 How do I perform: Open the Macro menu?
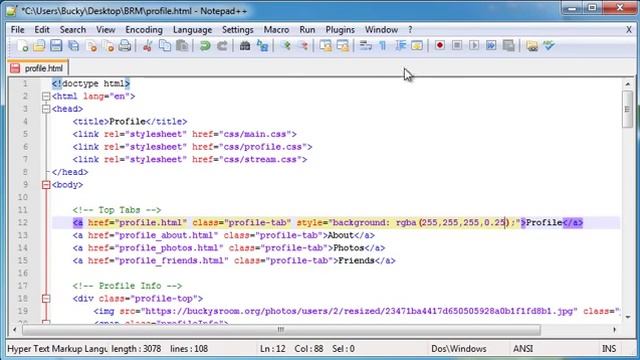click(x=276, y=30)
